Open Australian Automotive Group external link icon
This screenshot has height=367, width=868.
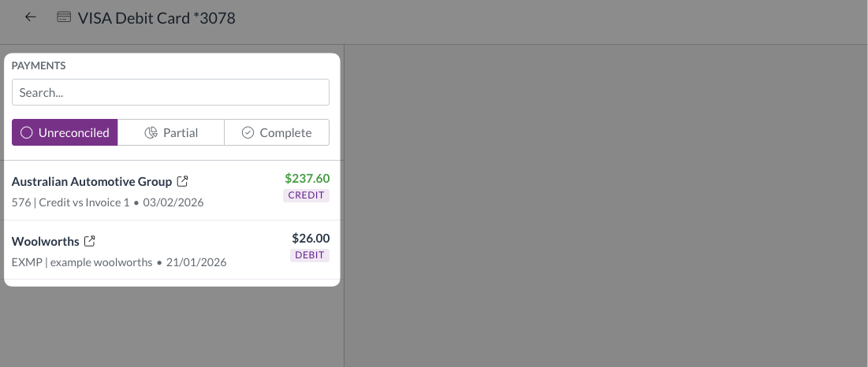coord(183,182)
